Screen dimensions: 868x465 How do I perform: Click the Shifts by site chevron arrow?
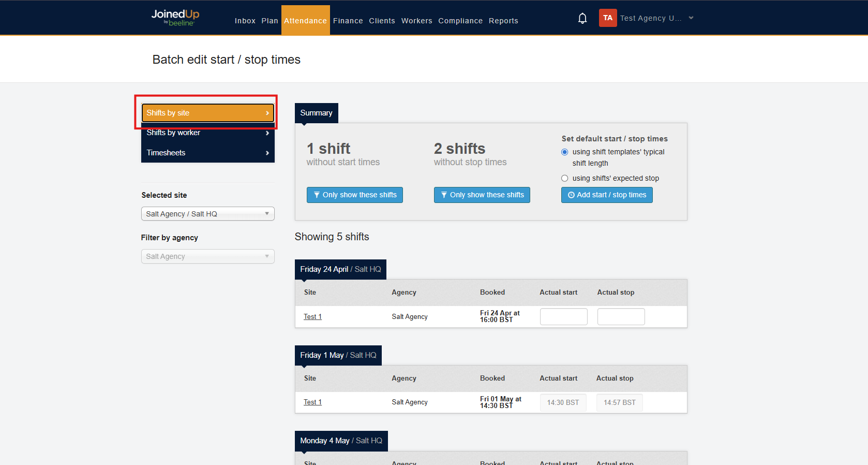(267, 113)
